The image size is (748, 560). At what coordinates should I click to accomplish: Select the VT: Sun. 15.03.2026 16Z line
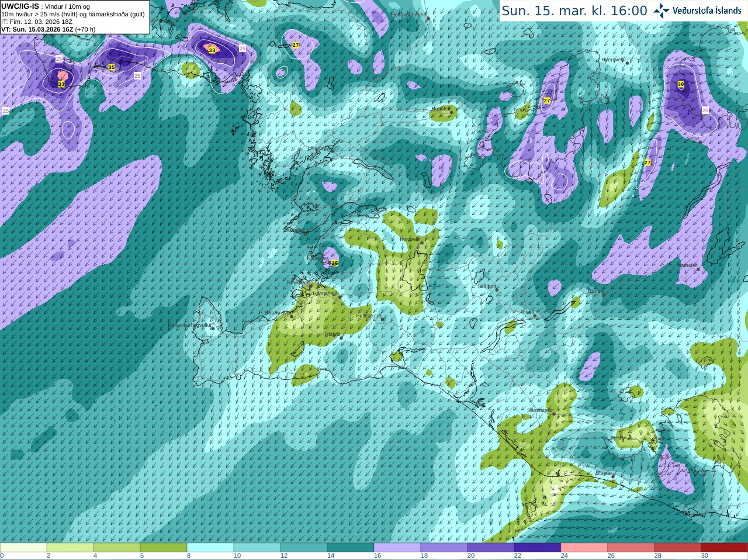[x=48, y=29]
